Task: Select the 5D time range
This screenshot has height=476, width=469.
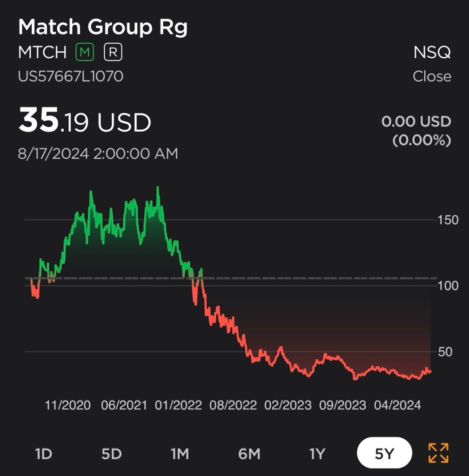Action: [x=111, y=454]
